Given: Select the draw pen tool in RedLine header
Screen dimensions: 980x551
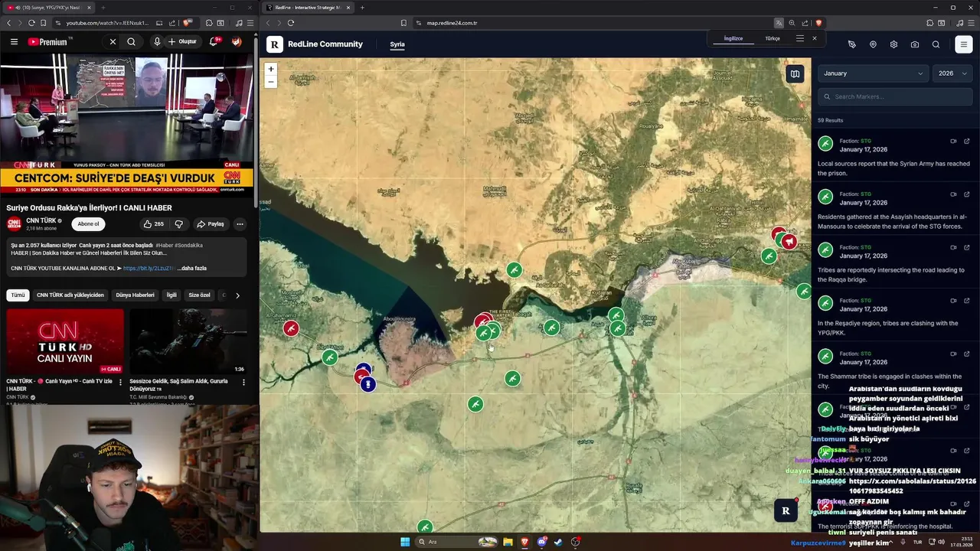Looking at the screenshot, I should [x=851, y=44].
